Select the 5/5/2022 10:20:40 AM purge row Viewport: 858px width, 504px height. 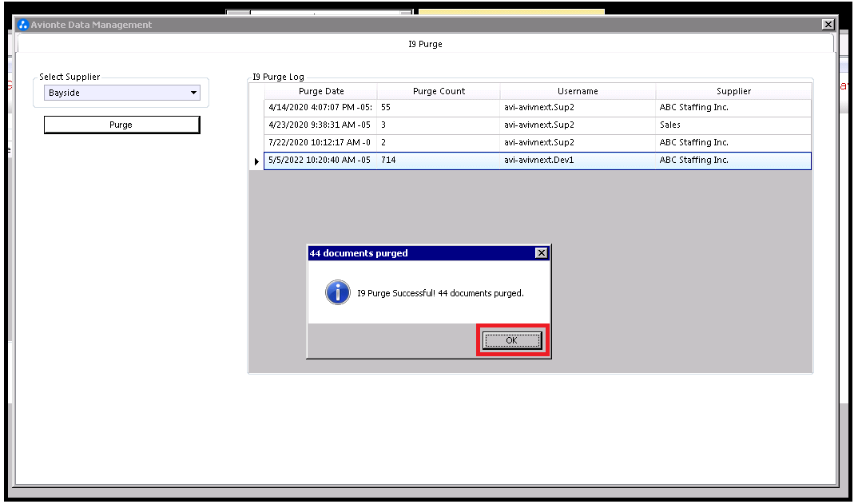coord(538,161)
